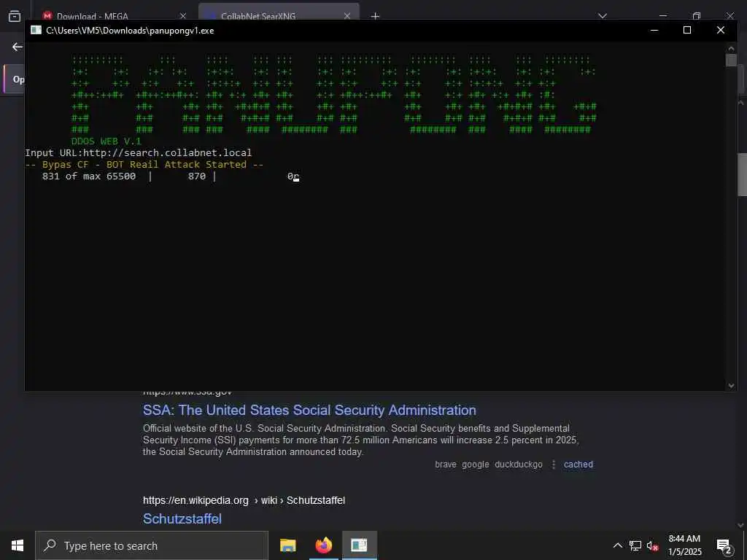Click the '831 of max 65500' counter text

pyautogui.click(x=88, y=176)
